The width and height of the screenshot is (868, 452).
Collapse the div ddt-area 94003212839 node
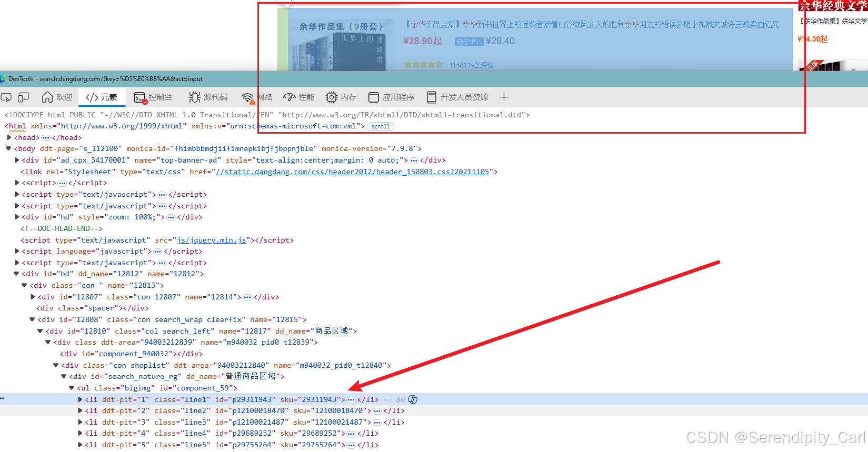click(48, 342)
